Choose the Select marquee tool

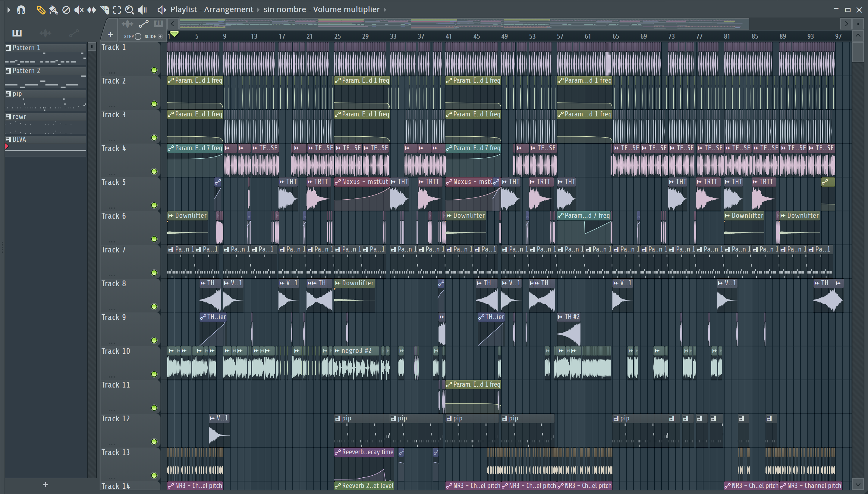[x=117, y=10]
